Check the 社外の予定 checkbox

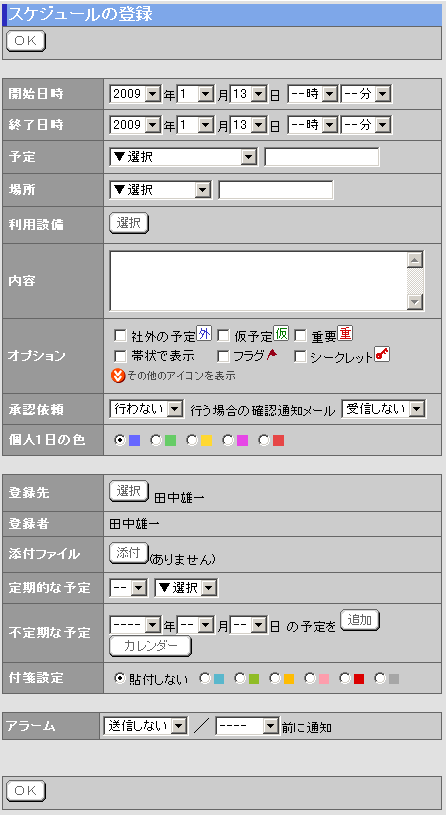120,336
